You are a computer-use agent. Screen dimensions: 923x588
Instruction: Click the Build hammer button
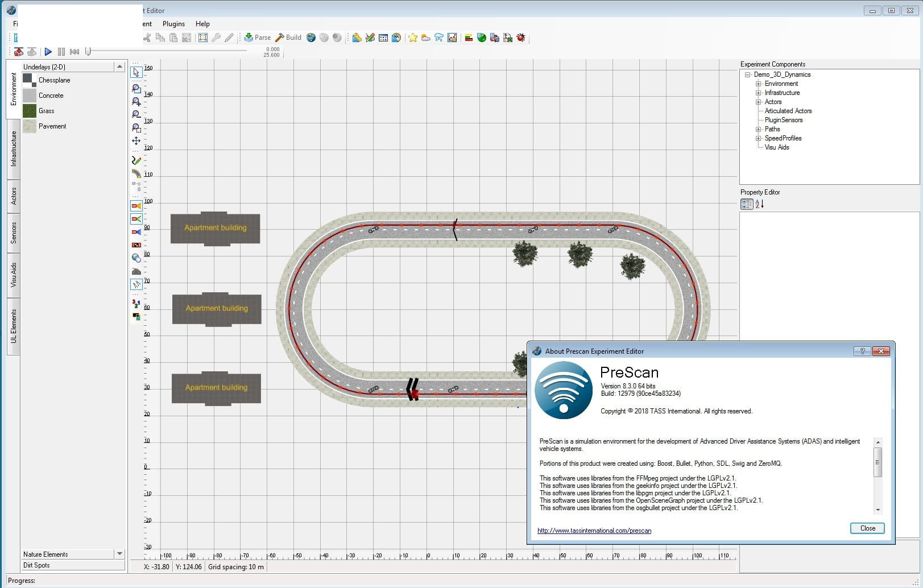click(x=288, y=38)
